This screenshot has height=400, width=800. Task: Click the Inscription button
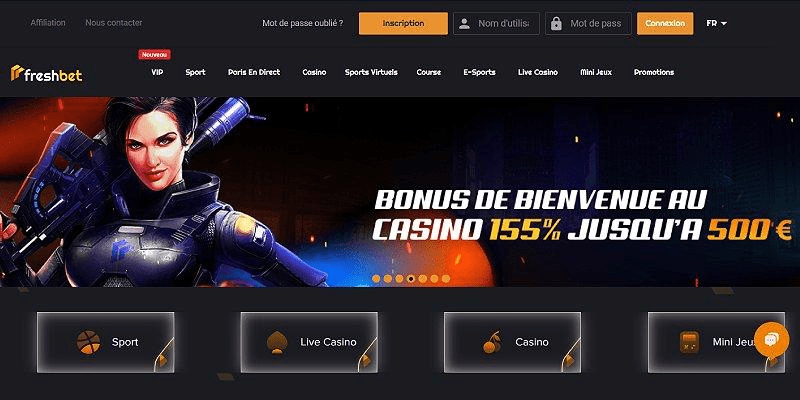click(x=403, y=23)
